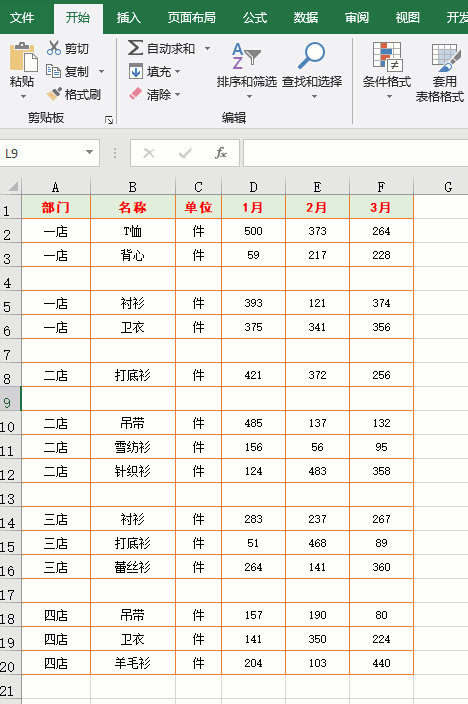Screen dimensions: 468x704
Task: Click header cell 3月
Action: [x=381, y=207]
